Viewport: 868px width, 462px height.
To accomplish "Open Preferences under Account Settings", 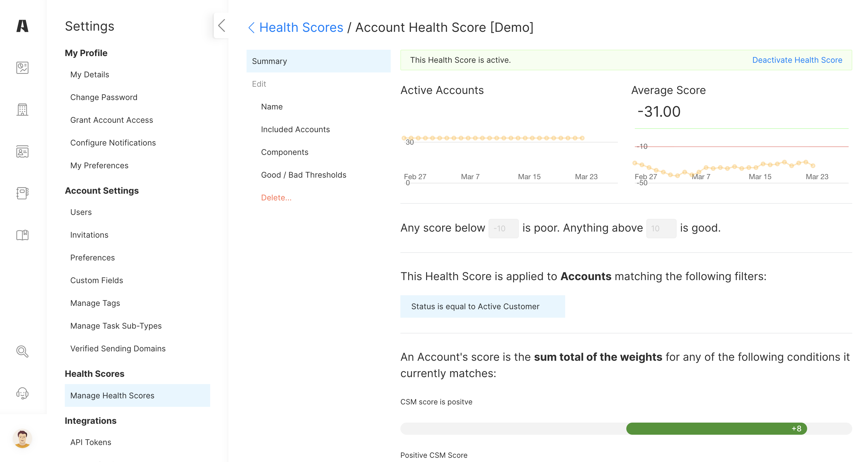I will click(x=92, y=258).
